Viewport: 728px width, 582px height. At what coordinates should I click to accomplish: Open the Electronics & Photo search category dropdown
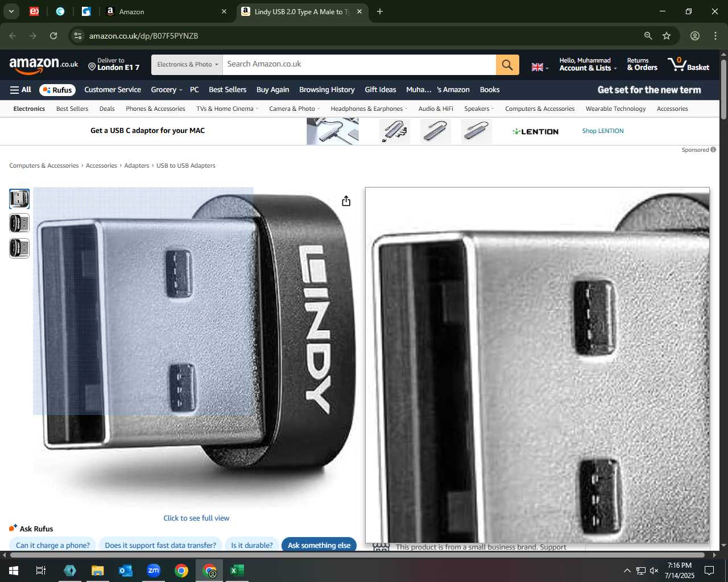[187, 65]
